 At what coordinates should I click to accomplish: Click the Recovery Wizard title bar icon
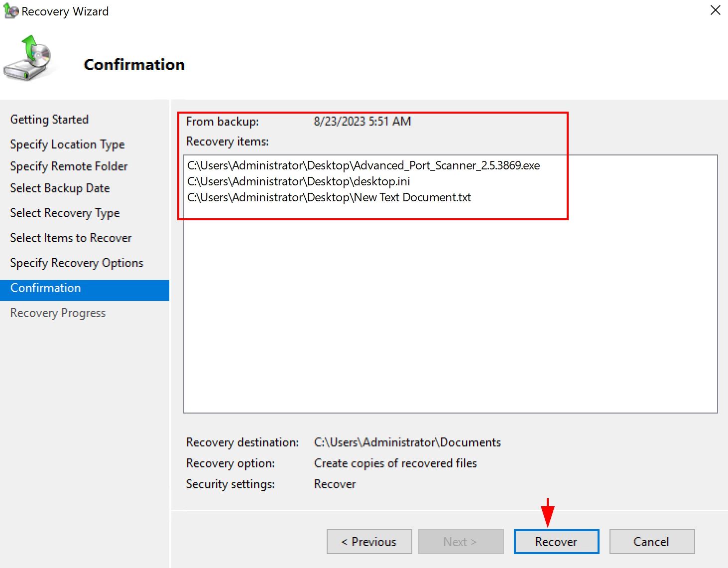coord(10,11)
